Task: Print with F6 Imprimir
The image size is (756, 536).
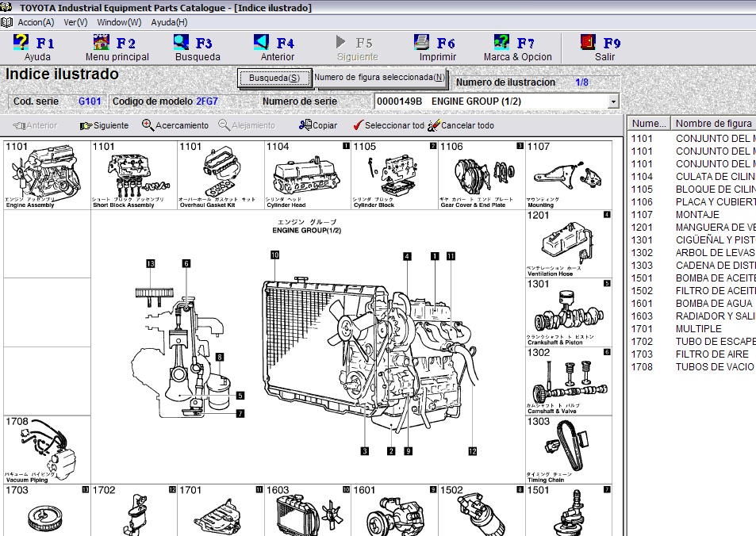Action: [x=437, y=48]
